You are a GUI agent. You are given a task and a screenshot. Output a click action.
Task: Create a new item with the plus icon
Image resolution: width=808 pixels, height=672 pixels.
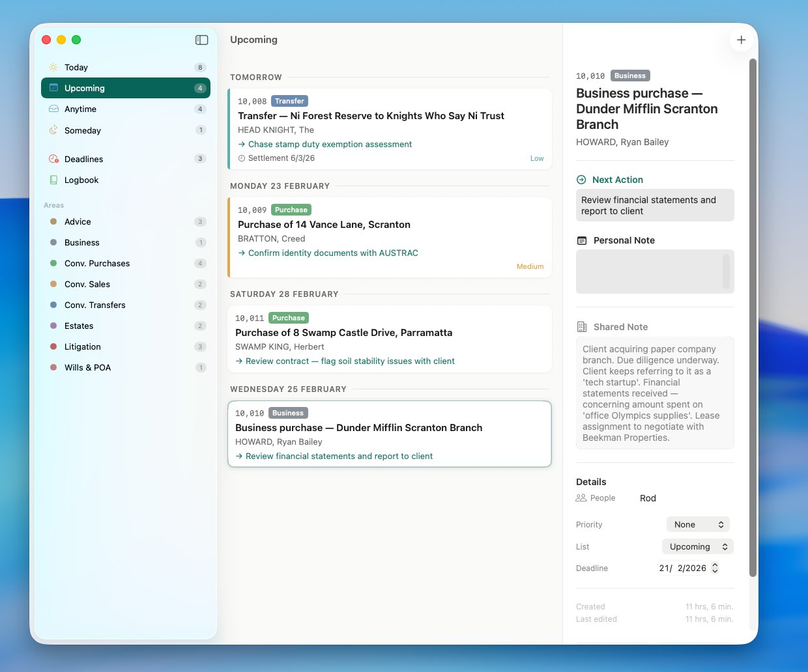coord(741,40)
